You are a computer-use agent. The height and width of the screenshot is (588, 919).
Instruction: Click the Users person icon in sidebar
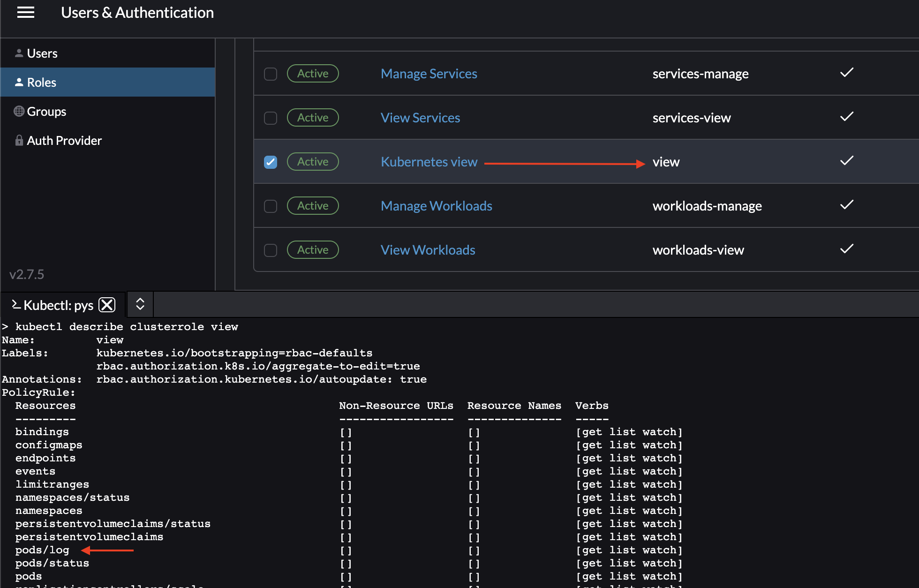coord(19,53)
